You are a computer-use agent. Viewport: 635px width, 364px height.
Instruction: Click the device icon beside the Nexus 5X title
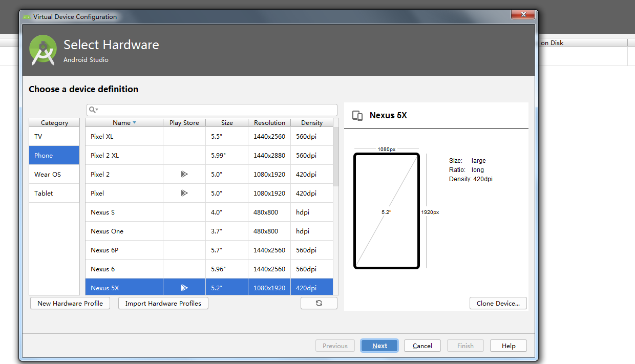point(357,116)
